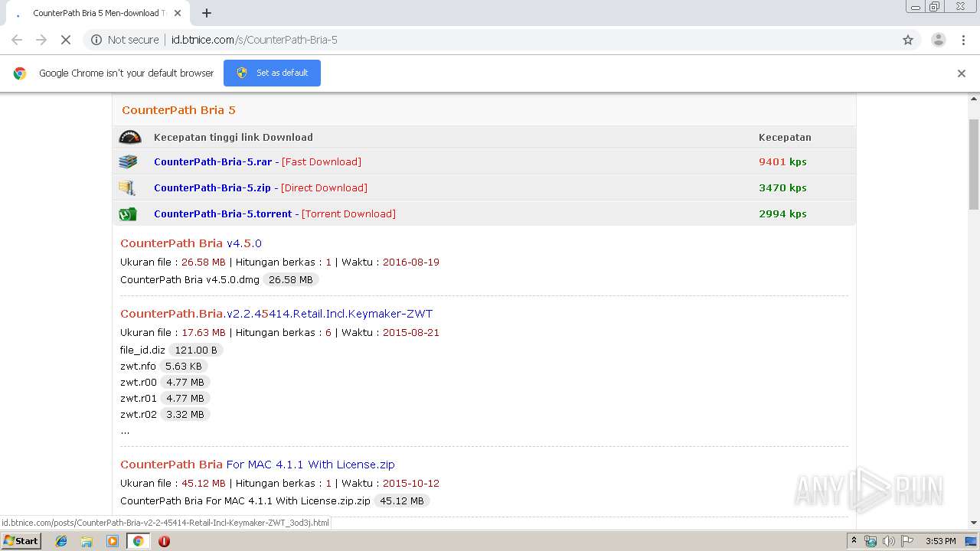Open the Chrome profile avatar

pos(938,40)
